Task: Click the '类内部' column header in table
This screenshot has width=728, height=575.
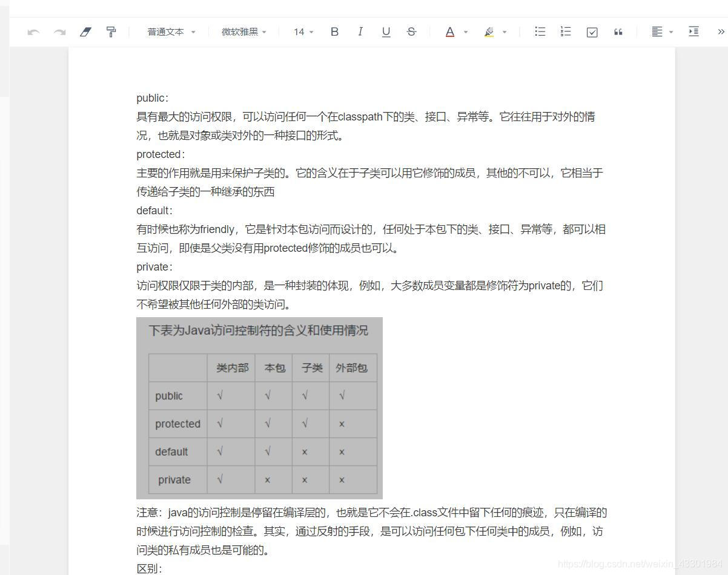Action: coord(233,368)
